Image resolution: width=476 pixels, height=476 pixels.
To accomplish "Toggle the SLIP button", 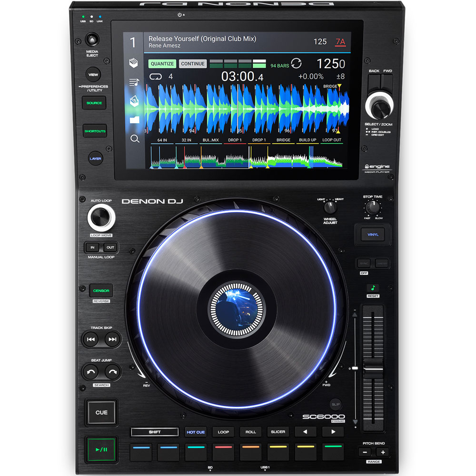I will (x=336, y=404).
